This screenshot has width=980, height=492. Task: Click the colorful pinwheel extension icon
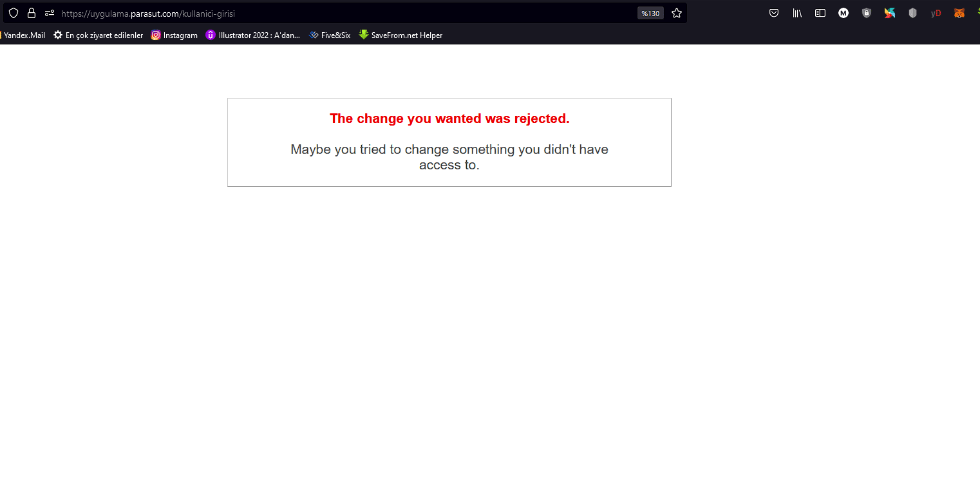click(890, 13)
